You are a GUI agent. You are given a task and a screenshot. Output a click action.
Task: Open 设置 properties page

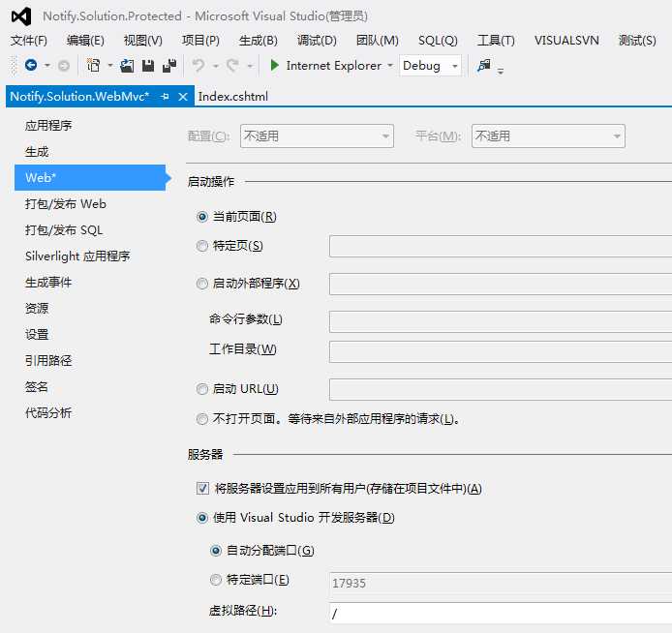point(37,335)
